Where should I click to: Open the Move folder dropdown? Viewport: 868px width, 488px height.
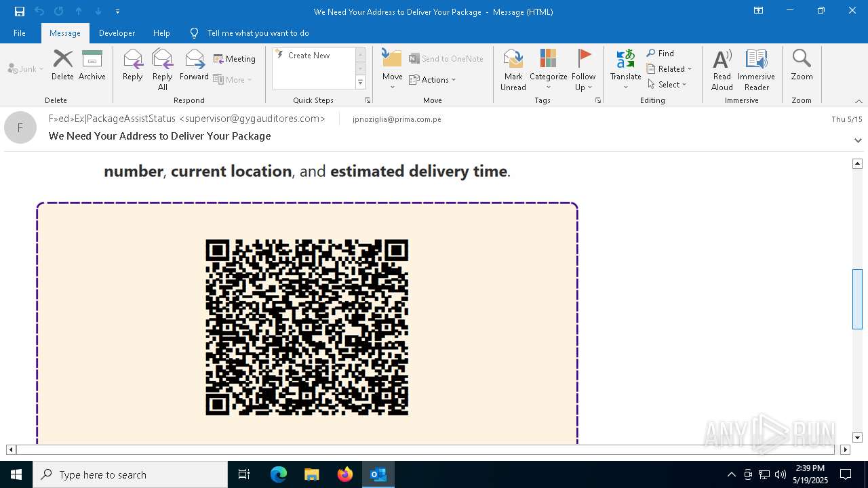393,70
